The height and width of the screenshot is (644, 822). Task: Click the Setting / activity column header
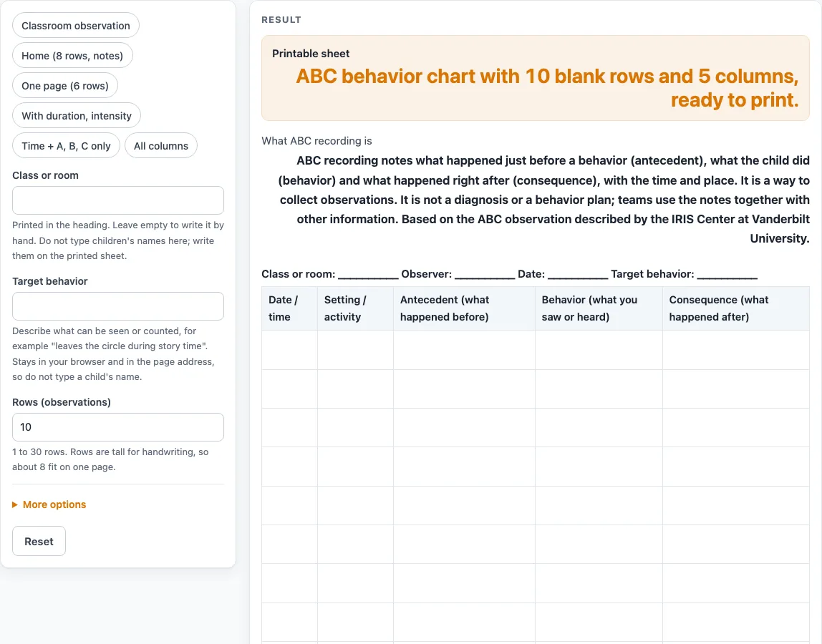[355, 308]
